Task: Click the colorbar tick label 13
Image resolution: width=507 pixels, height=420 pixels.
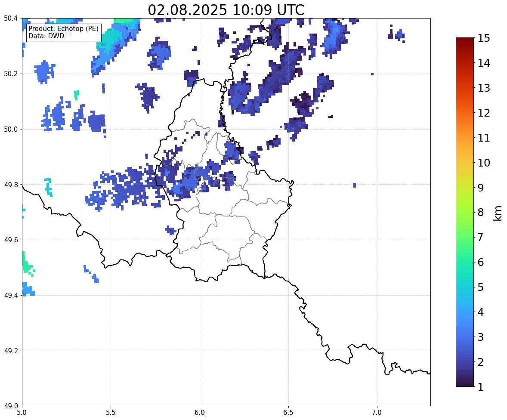Action: click(484, 88)
